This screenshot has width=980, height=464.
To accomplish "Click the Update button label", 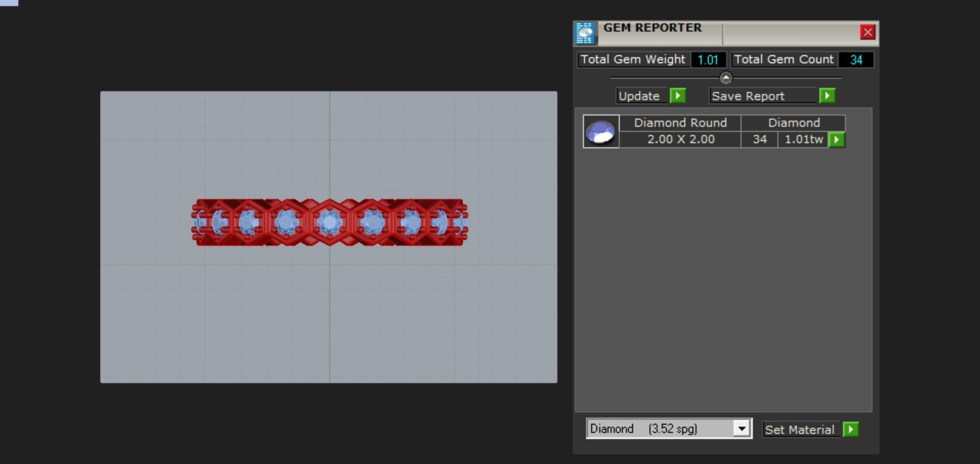I will pos(640,96).
